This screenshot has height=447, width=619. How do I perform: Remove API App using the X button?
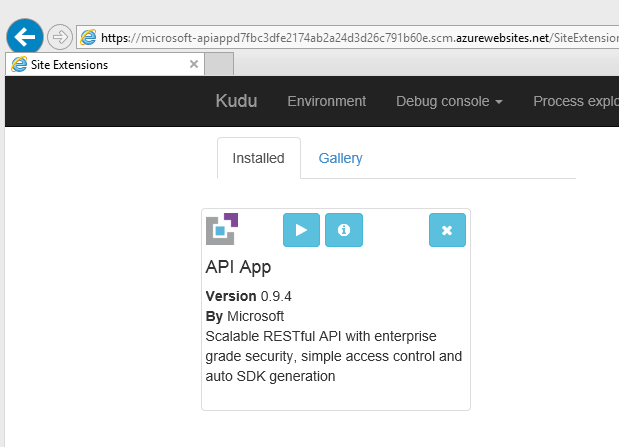(447, 230)
